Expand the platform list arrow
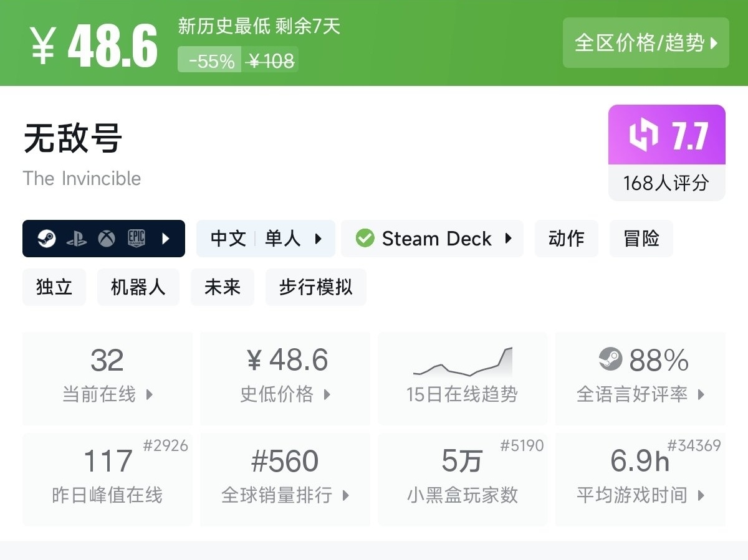The height and width of the screenshot is (560, 748). coord(165,239)
